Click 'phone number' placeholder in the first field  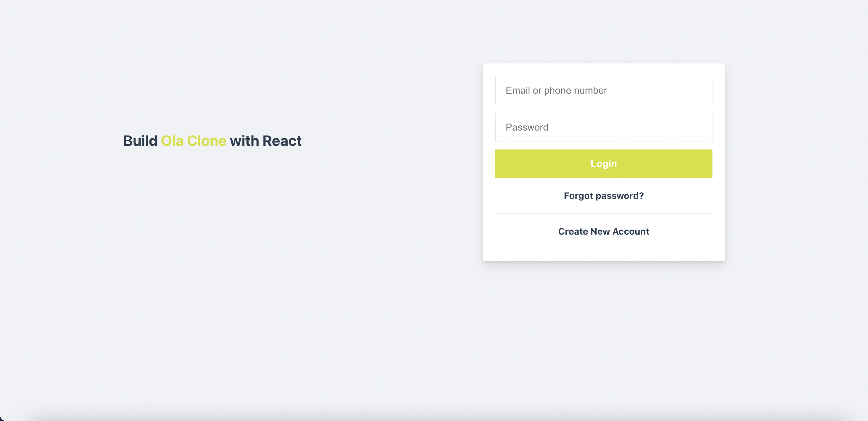coord(576,91)
